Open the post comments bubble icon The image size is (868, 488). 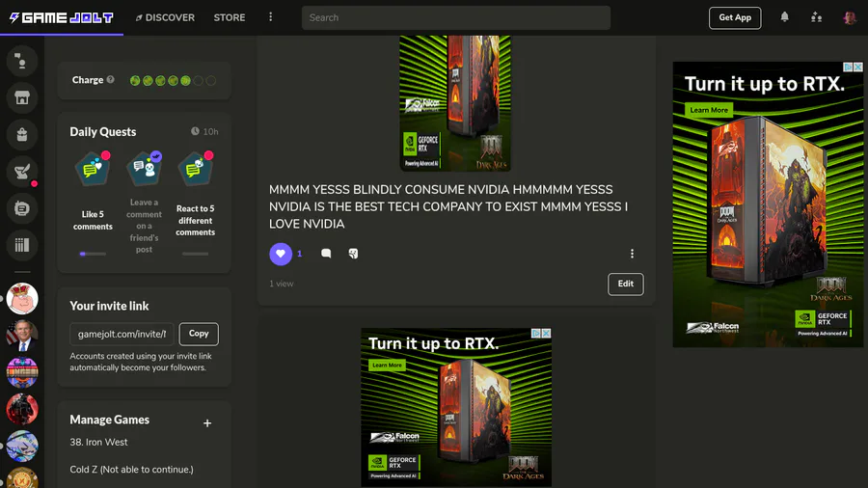click(326, 254)
